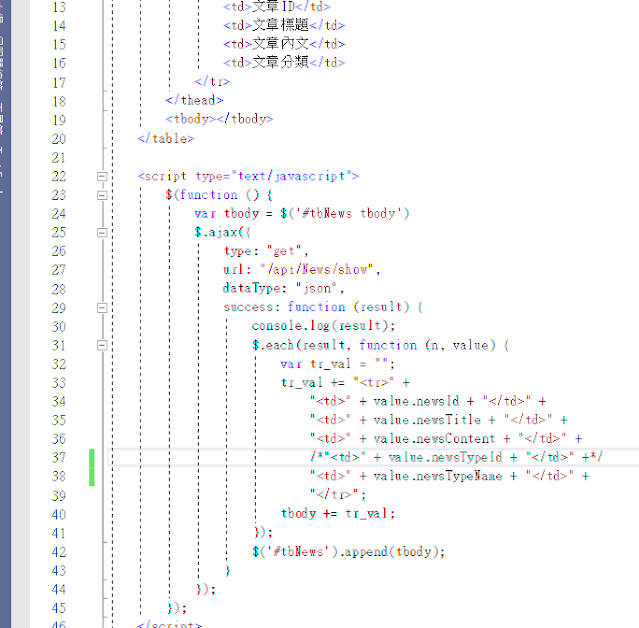Click the 'tbody += tr_val;' statement

pyautogui.click(x=338, y=513)
